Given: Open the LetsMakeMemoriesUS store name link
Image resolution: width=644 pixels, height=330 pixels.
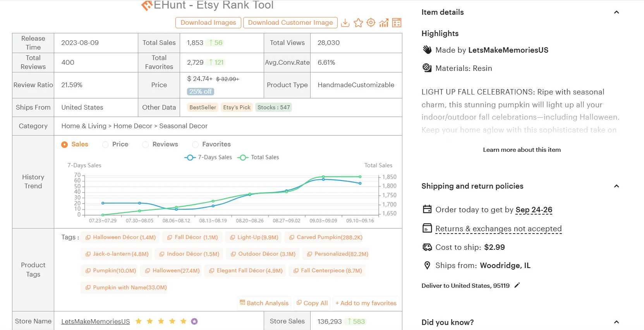Looking at the screenshot, I should click(96, 321).
